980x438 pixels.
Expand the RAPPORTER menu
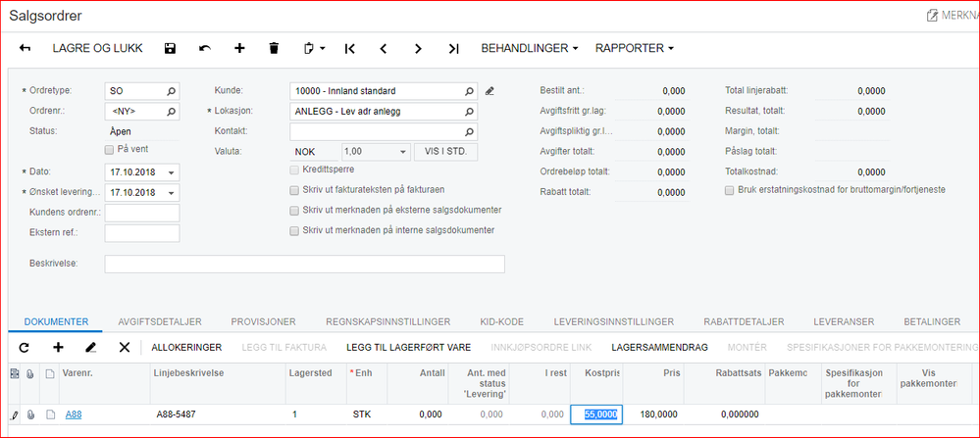pyautogui.click(x=635, y=48)
